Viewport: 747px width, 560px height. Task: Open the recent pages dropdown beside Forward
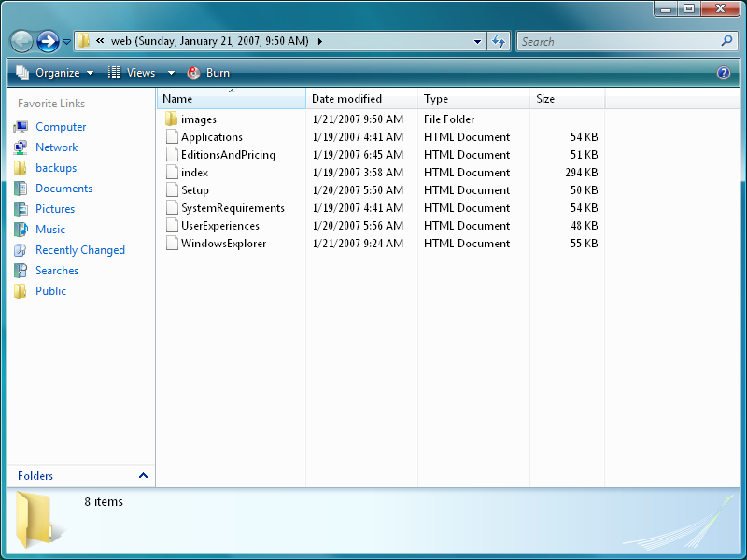[x=66, y=42]
